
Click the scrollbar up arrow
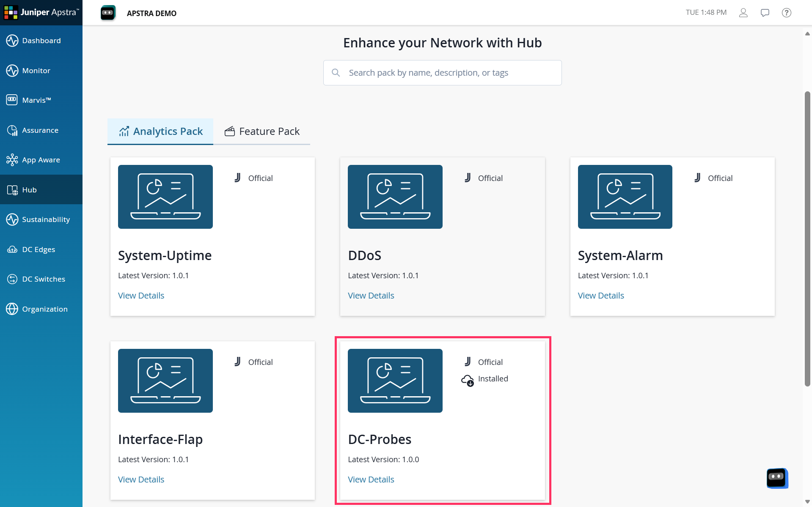(x=807, y=34)
